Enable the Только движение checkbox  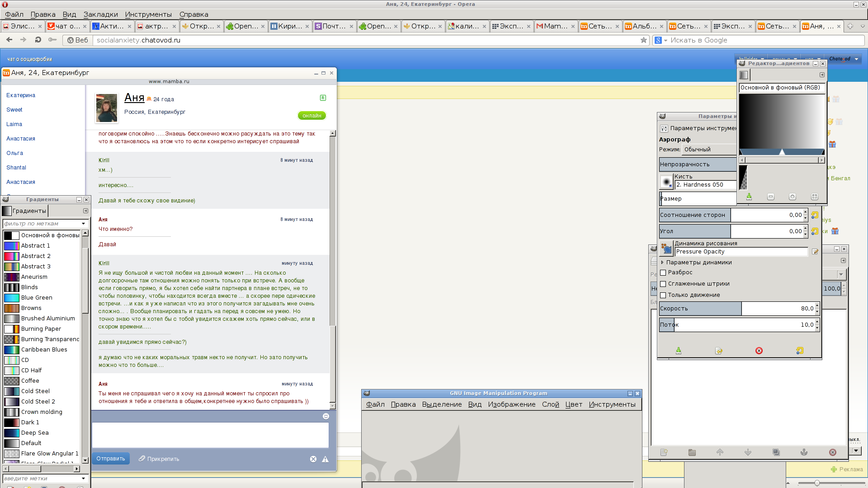663,295
